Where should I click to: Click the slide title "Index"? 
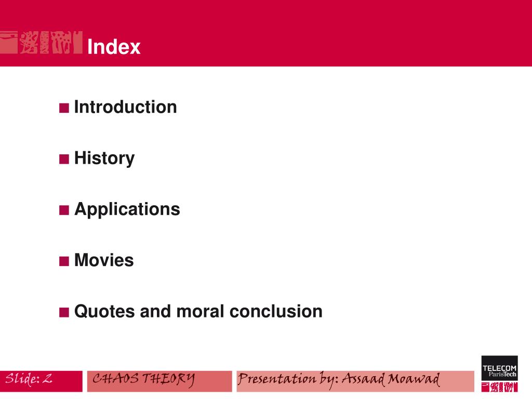click(114, 46)
